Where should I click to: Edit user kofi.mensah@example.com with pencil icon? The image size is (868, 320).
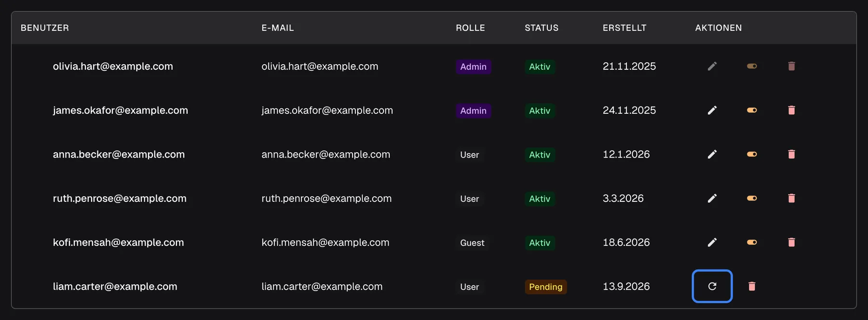point(712,242)
